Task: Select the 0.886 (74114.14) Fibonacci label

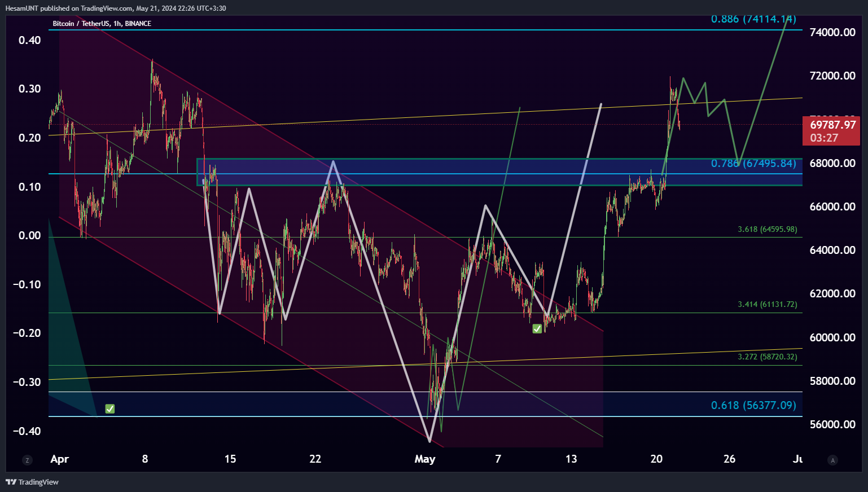Action: 753,19
